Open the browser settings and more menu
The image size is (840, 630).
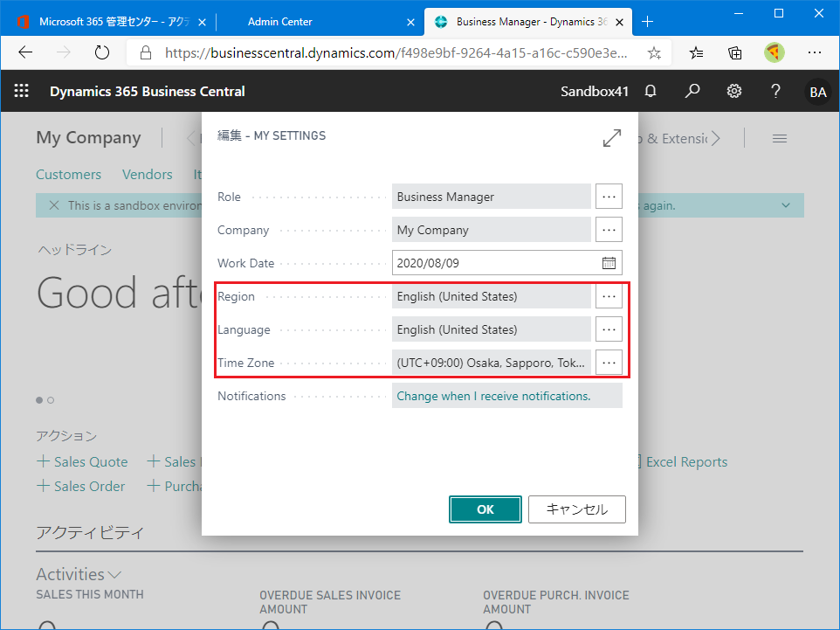[x=815, y=52]
